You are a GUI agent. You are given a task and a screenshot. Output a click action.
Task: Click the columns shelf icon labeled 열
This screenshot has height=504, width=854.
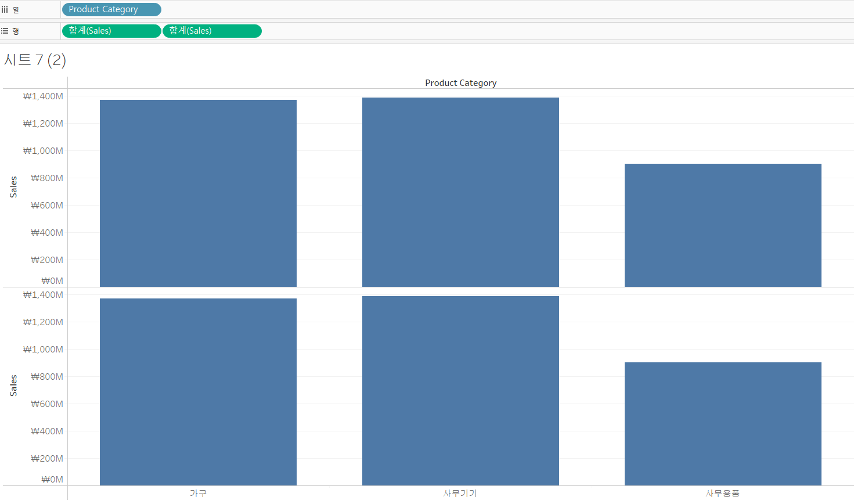pyautogui.click(x=5, y=9)
